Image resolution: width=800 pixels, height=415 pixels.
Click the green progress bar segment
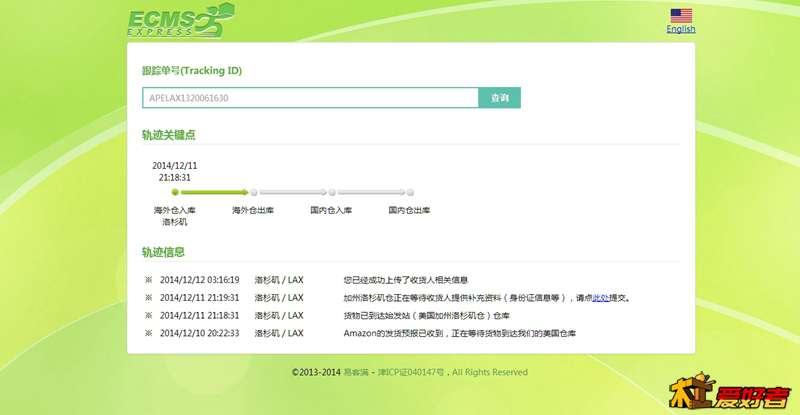(214, 192)
